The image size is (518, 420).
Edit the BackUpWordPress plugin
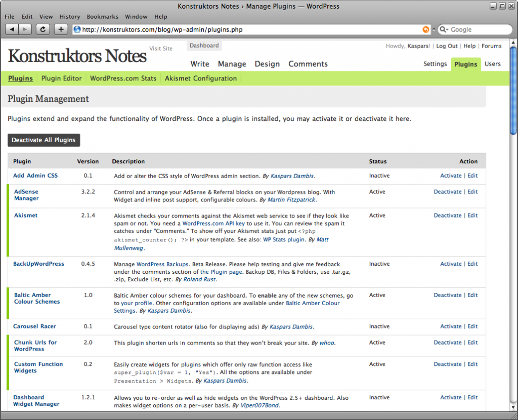pyautogui.click(x=472, y=264)
